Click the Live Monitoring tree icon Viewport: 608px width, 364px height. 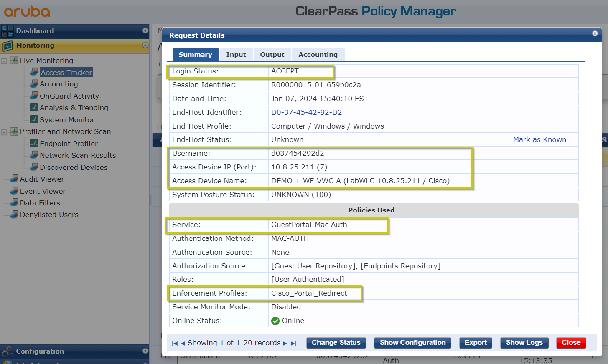click(x=14, y=60)
